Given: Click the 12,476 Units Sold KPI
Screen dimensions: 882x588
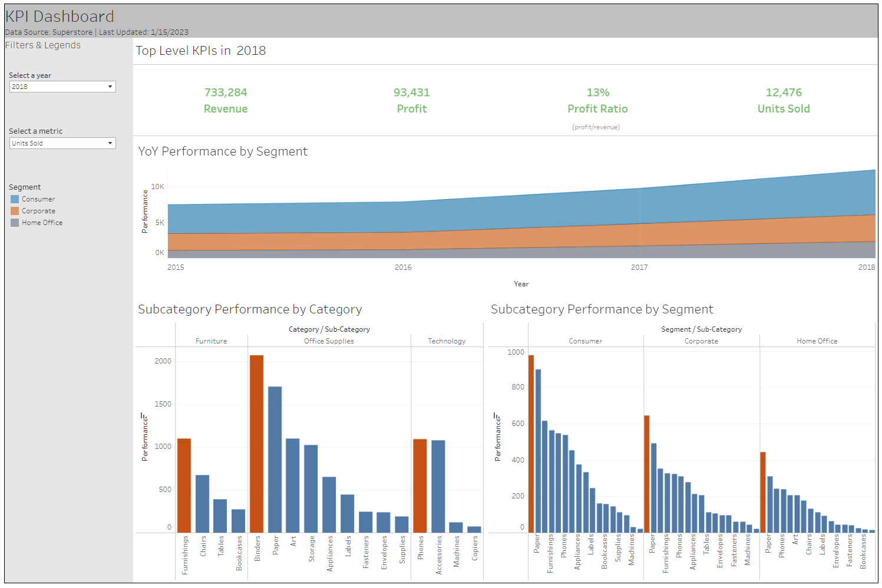Looking at the screenshot, I should [784, 93].
